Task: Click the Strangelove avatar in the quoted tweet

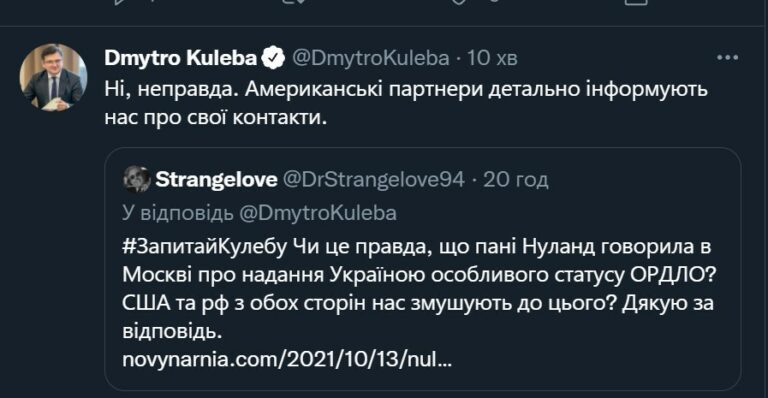Action: (x=137, y=179)
